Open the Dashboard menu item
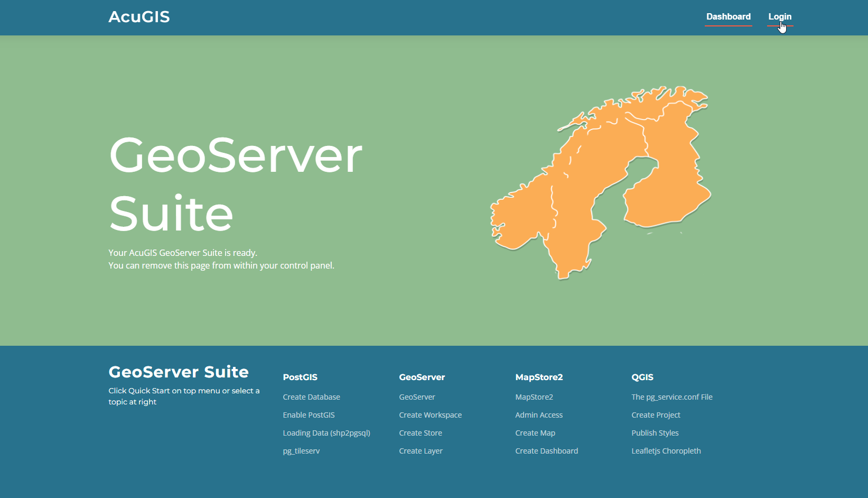Image resolution: width=868 pixels, height=498 pixels. 728,16
